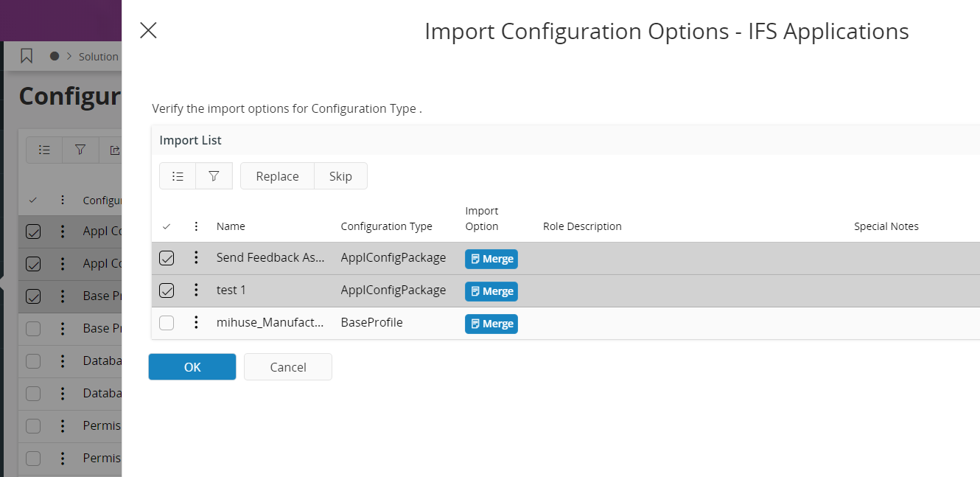Click the Skip button
Viewport: 980px width, 477px height.
[x=340, y=176]
